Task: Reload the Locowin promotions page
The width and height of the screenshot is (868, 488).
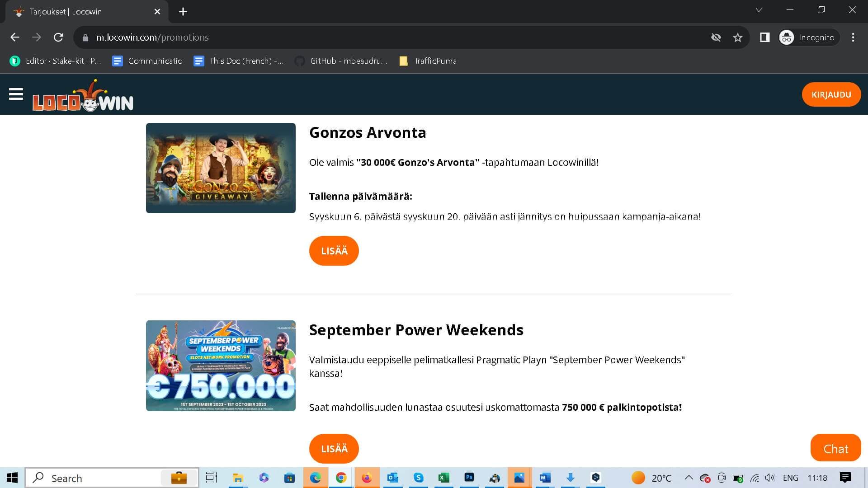Action: (x=58, y=38)
